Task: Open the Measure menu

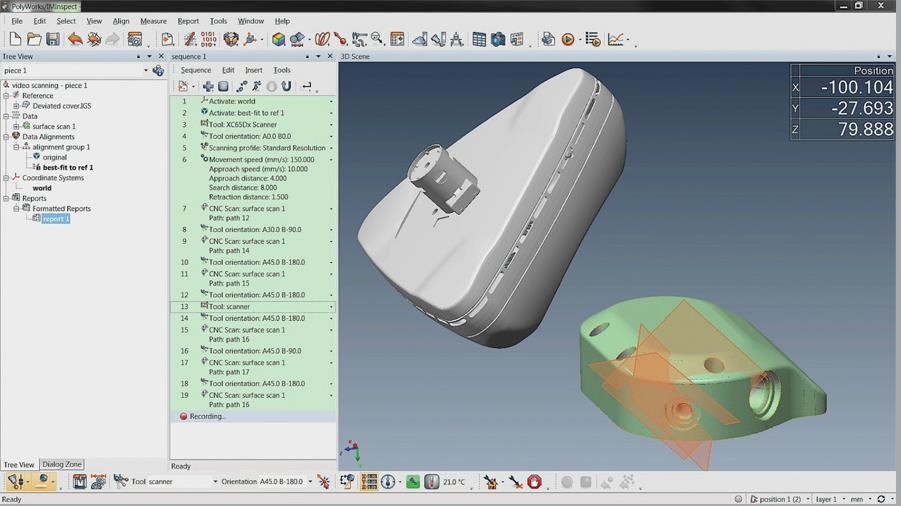Action: 153,21
